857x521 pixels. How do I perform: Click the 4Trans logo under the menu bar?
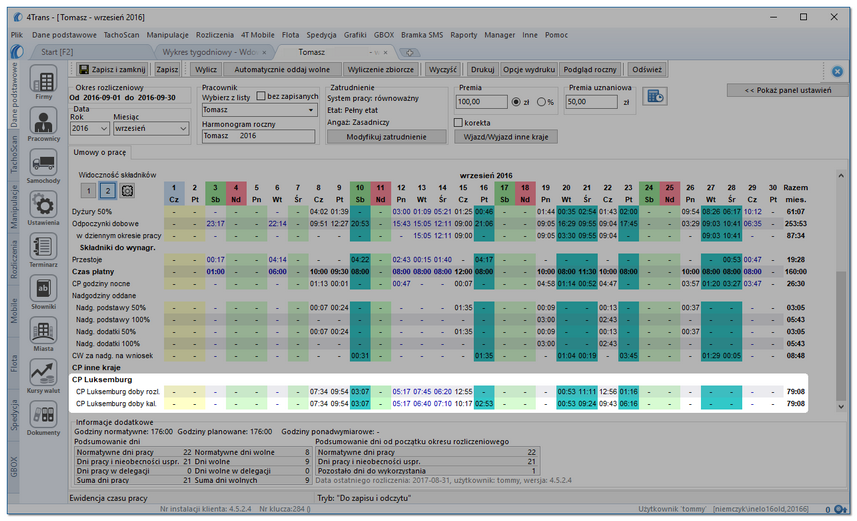(x=17, y=52)
